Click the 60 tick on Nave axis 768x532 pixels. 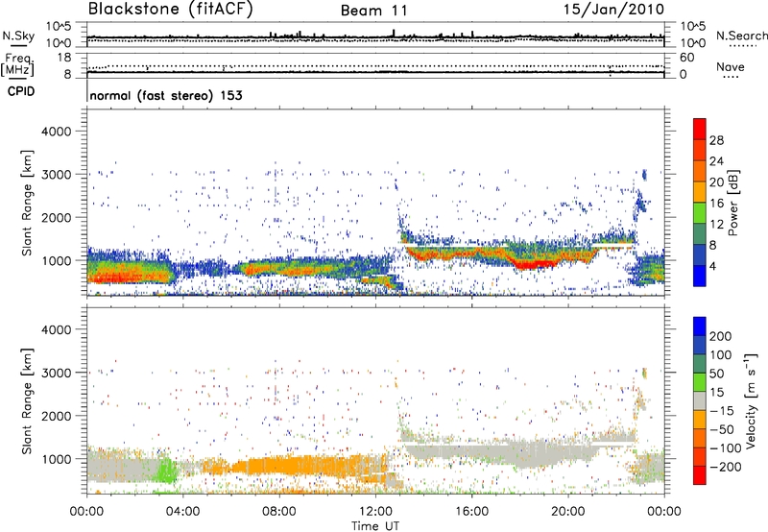[x=687, y=58]
